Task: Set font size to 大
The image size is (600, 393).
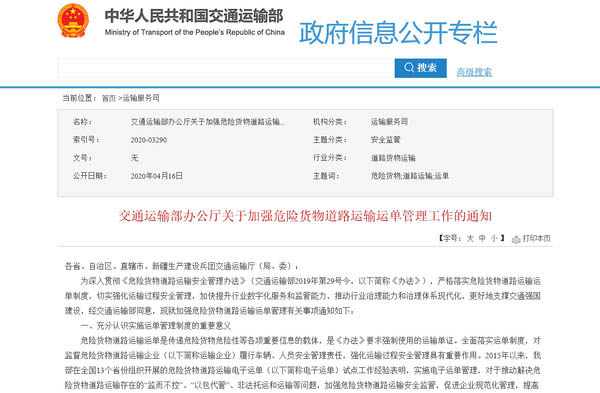Action: pos(470,238)
